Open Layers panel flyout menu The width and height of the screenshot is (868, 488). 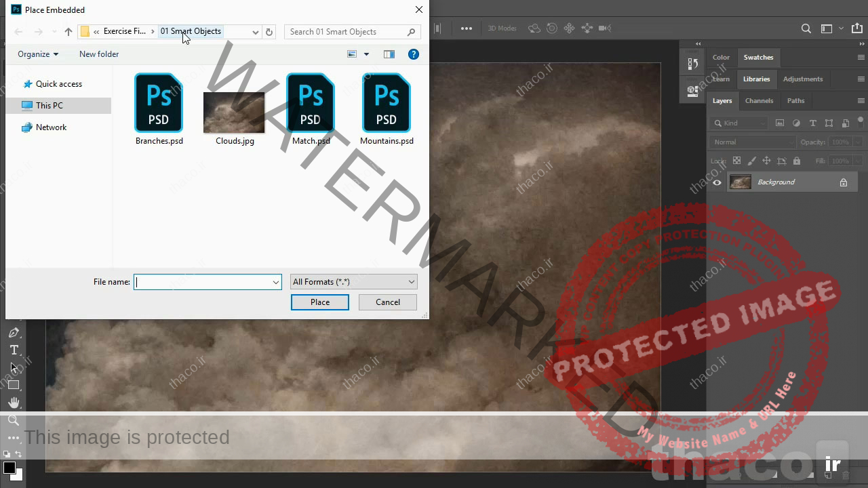tap(861, 101)
